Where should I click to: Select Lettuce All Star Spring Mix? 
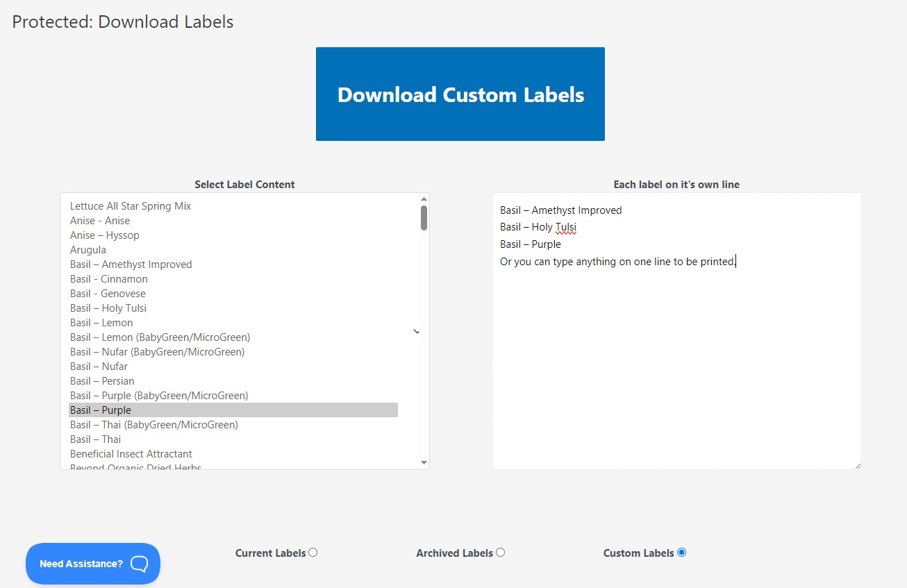(131, 206)
